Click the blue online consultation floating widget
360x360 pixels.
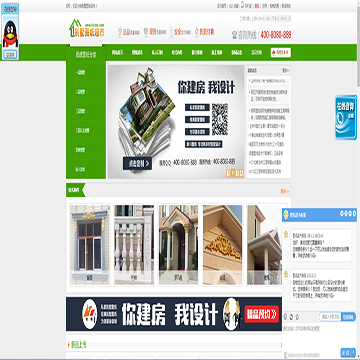click(x=346, y=117)
